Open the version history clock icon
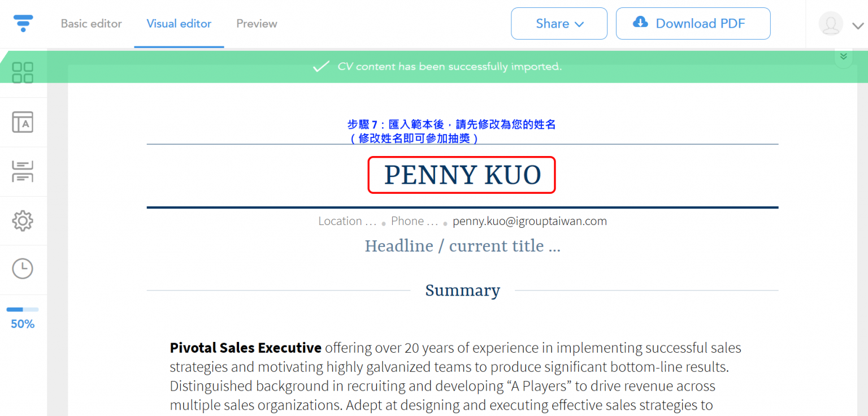 [23, 268]
